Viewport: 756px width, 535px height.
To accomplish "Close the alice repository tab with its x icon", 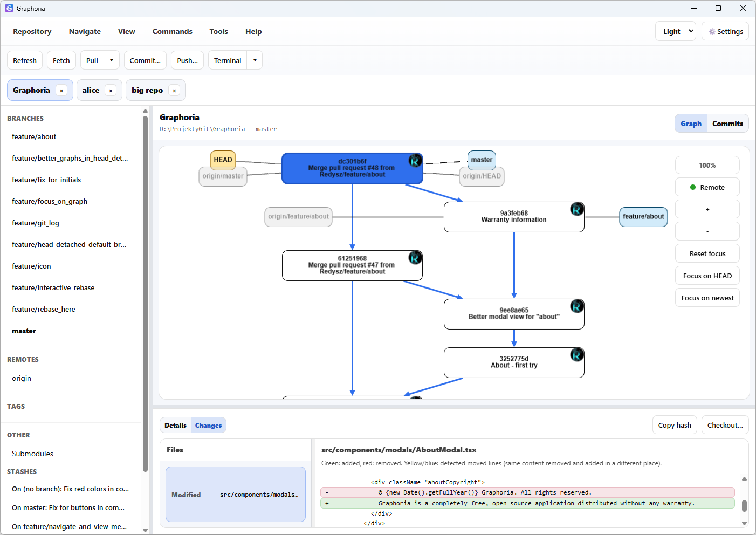I will (111, 90).
